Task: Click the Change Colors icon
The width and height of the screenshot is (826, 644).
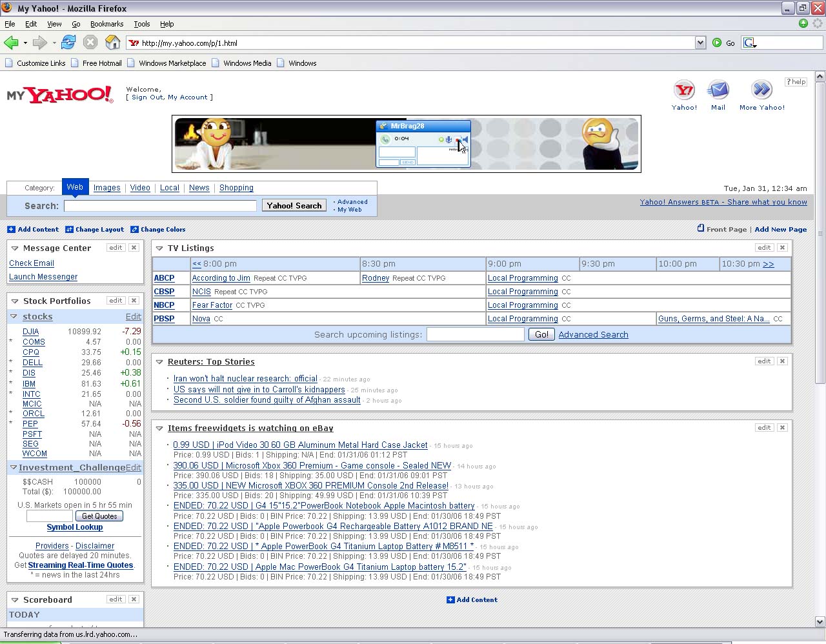Action: (x=134, y=230)
